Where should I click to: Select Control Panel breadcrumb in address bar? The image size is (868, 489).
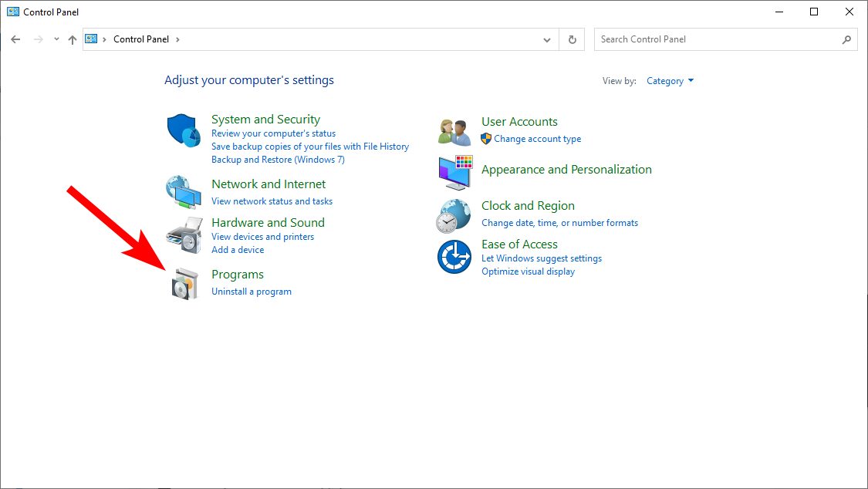coord(141,39)
